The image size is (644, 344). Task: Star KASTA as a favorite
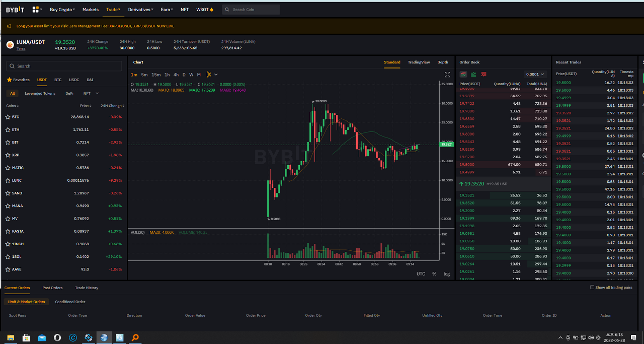8,231
